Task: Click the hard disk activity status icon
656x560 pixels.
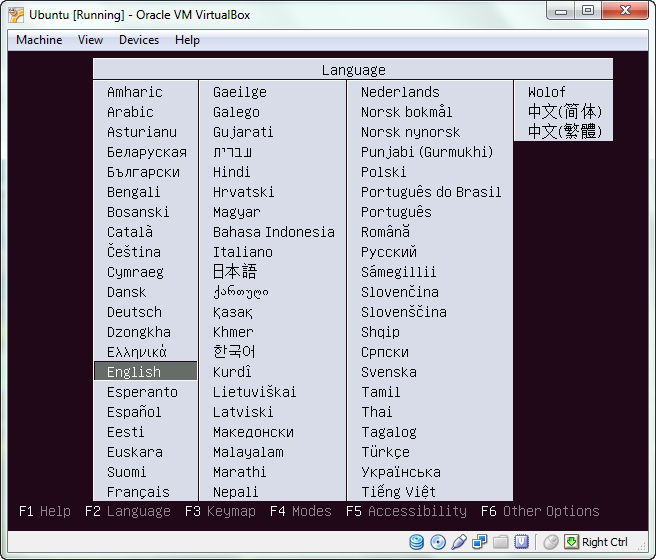Action: click(x=416, y=542)
